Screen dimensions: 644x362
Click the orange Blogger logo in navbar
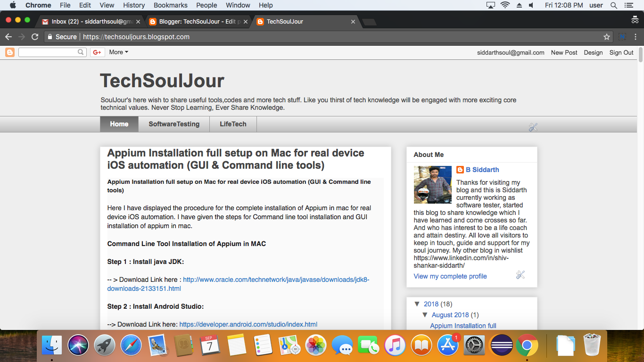pos(10,52)
